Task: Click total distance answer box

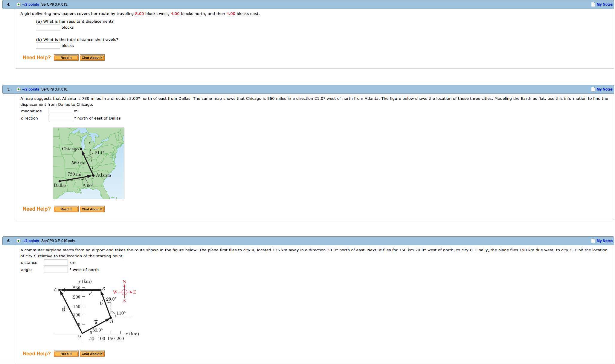Action: click(48, 46)
